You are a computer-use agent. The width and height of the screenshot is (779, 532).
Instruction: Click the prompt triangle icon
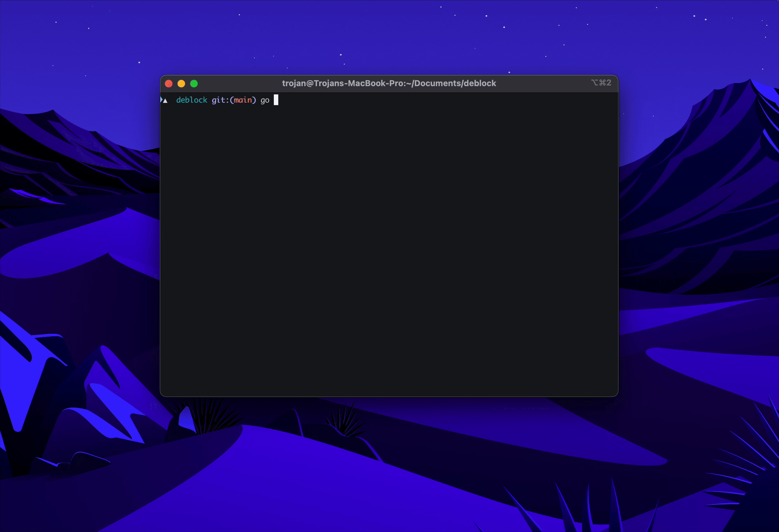pyautogui.click(x=164, y=100)
